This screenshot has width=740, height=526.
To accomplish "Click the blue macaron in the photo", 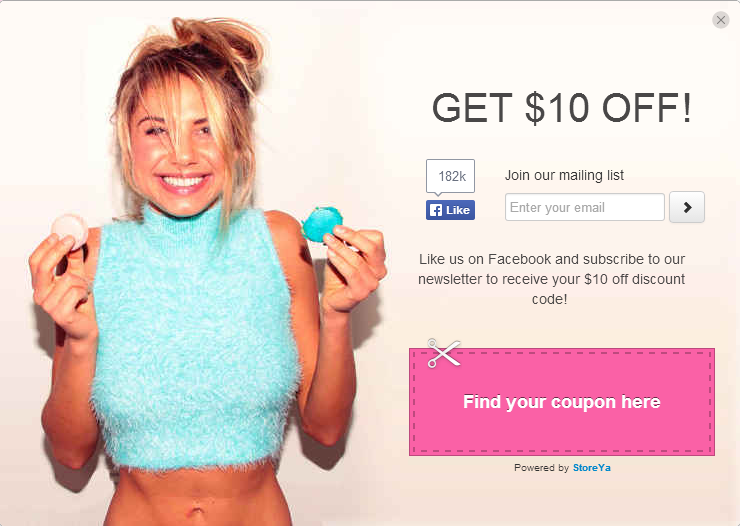I will point(321,224).
